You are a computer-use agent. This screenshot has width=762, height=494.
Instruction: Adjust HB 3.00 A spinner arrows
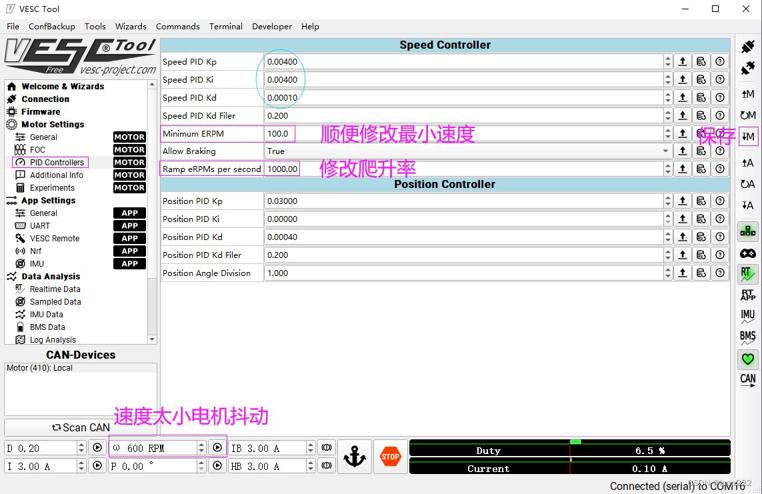tap(311, 465)
